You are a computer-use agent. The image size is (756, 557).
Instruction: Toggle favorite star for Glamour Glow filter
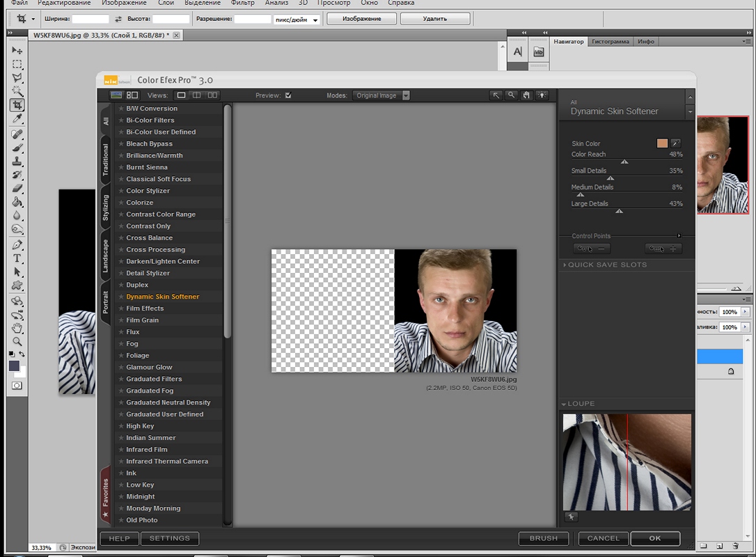[121, 368]
